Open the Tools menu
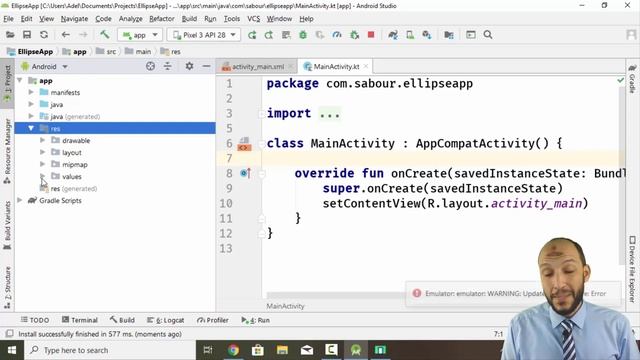 coord(231,19)
